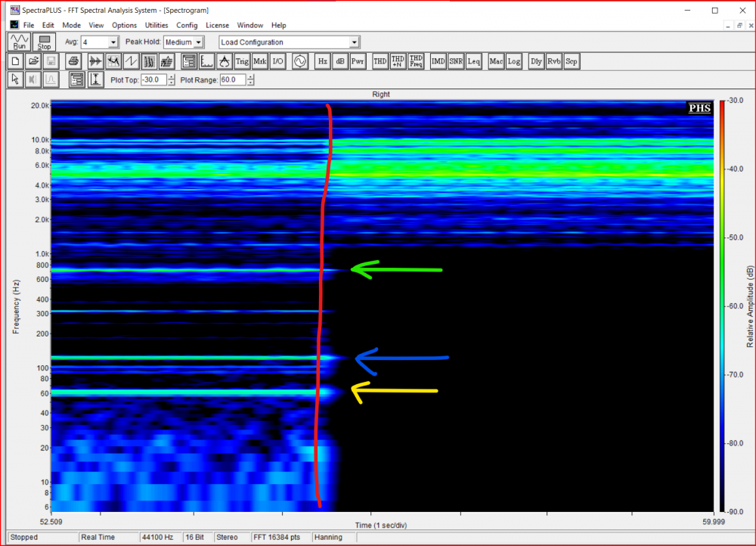Open the Mac macro utility
Screen dimensions: 756x546
pos(496,61)
